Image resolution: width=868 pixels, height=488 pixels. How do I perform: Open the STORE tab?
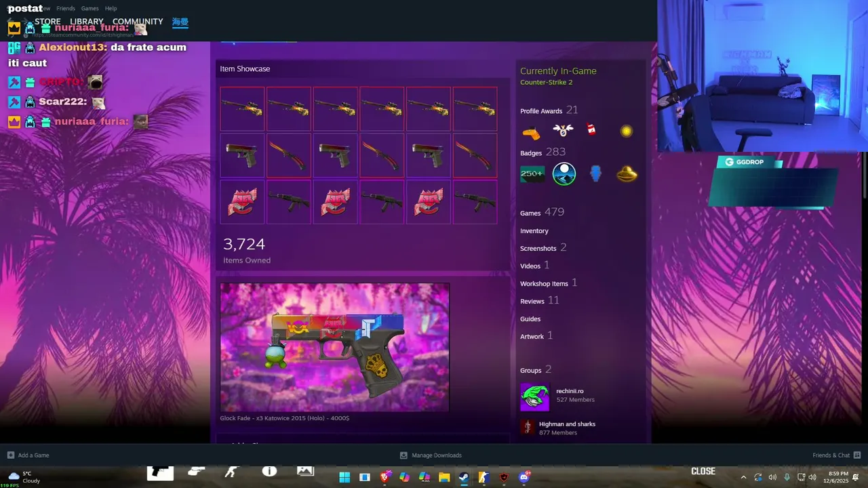coord(47,22)
